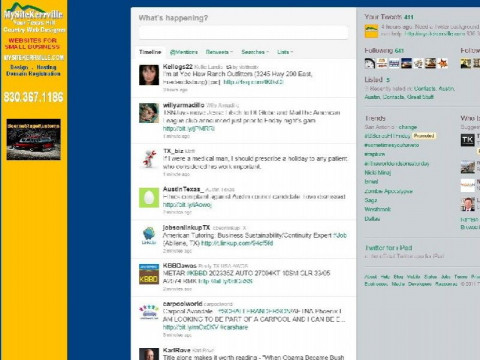Click the building photo suggested-user avatar
Screen dimensions: 480x360
(x=468, y=167)
